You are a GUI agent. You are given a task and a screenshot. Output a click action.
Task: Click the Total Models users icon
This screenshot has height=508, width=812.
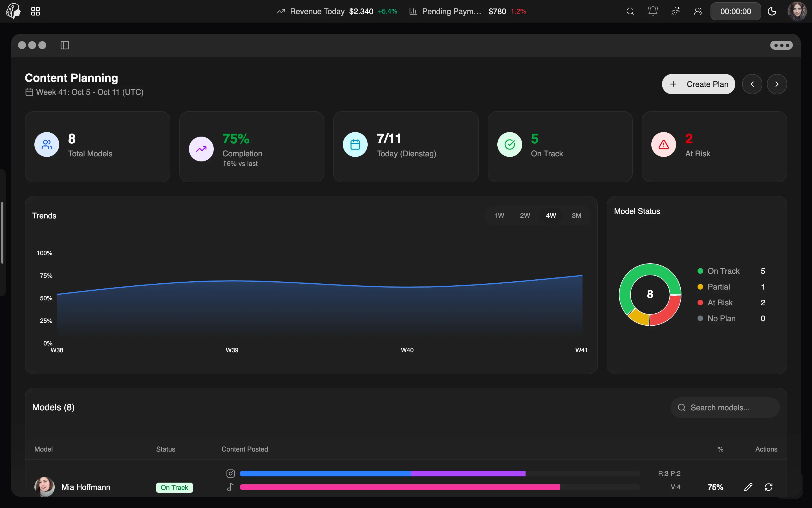coord(47,144)
